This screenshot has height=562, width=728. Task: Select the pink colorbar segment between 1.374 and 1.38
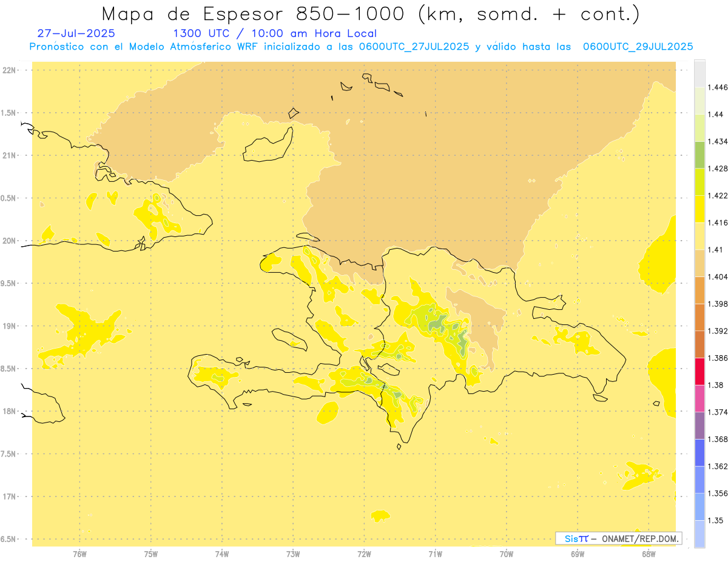click(699, 398)
